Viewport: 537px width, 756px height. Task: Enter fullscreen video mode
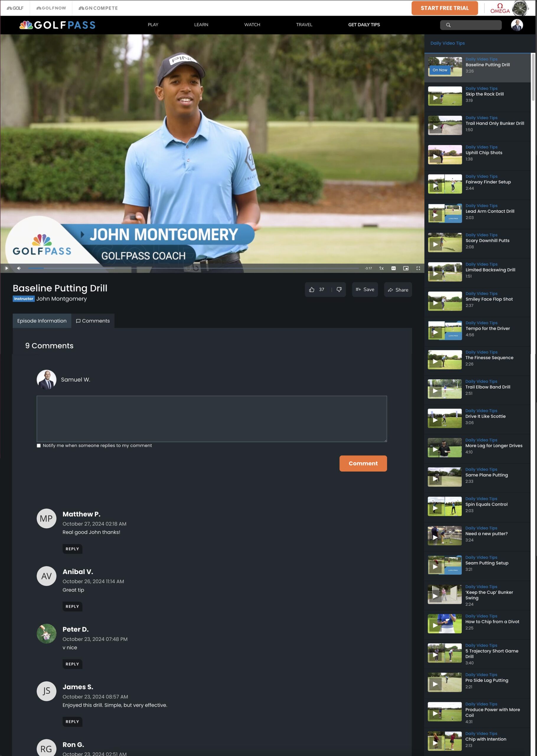click(x=418, y=268)
